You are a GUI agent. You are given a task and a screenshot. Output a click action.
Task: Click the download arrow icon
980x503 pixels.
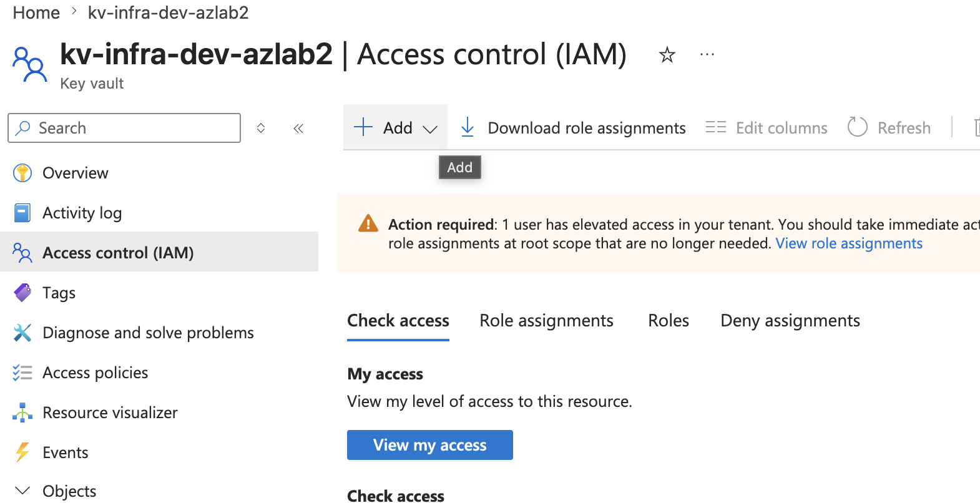coord(468,127)
